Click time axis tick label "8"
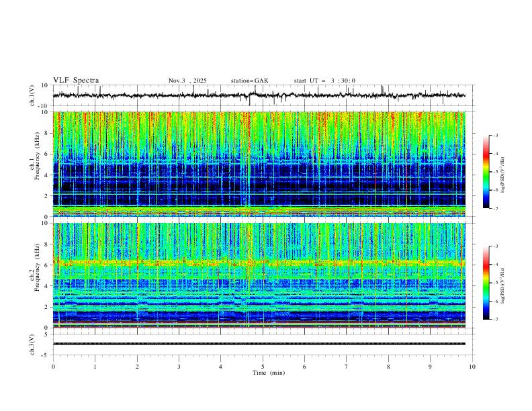The width and height of the screenshot is (532, 411). point(388,367)
